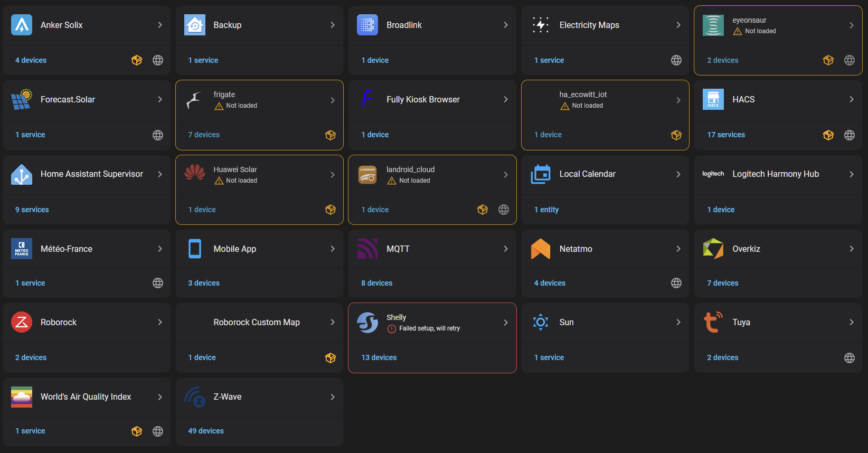
Task: Click the Anker Solix integration logo
Action: tap(22, 25)
